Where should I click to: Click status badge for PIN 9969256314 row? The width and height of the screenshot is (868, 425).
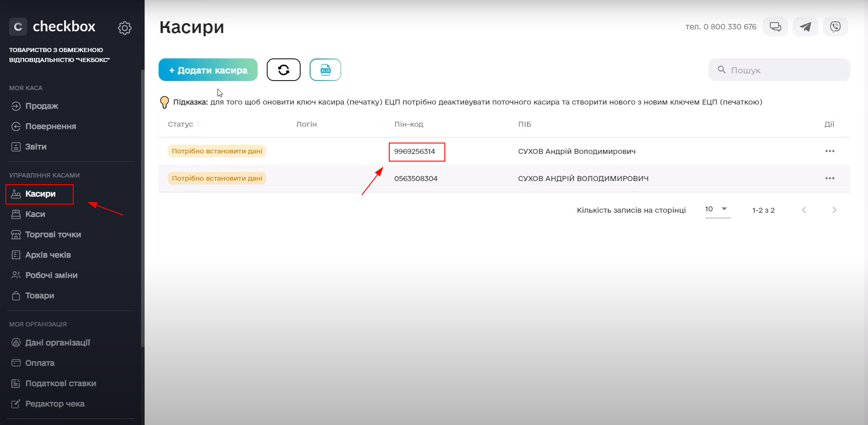pyautogui.click(x=217, y=151)
